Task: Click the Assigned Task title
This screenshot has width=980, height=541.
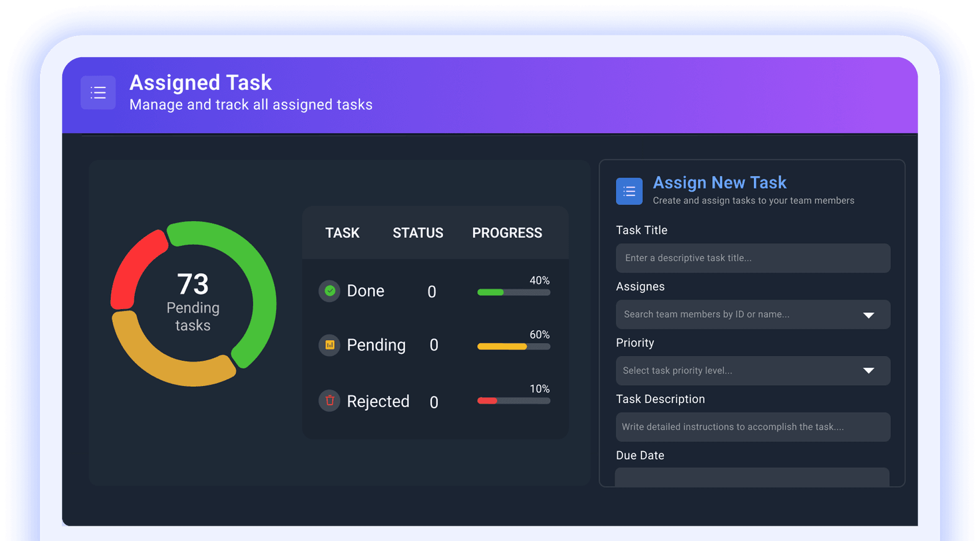Action: click(201, 82)
